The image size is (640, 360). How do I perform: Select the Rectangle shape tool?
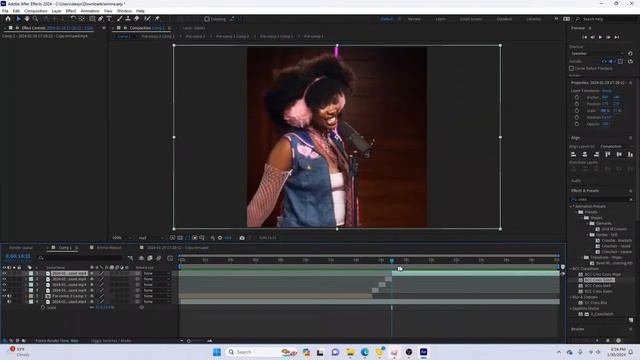92,19
